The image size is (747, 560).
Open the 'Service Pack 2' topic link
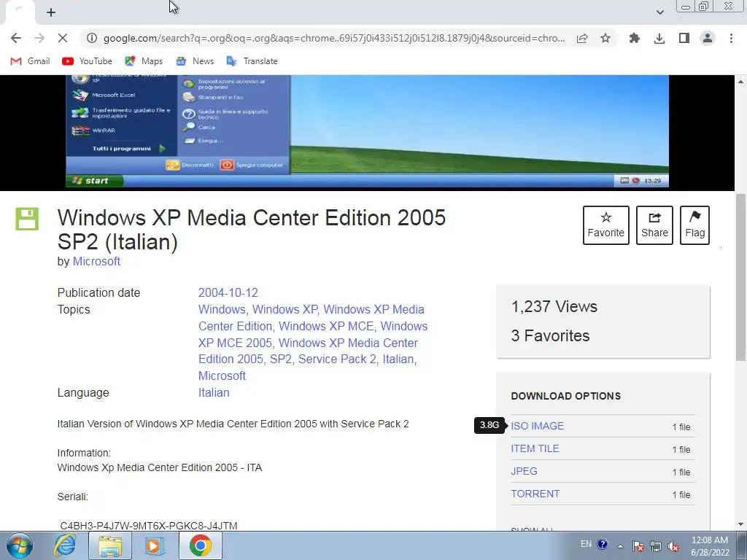point(337,359)
